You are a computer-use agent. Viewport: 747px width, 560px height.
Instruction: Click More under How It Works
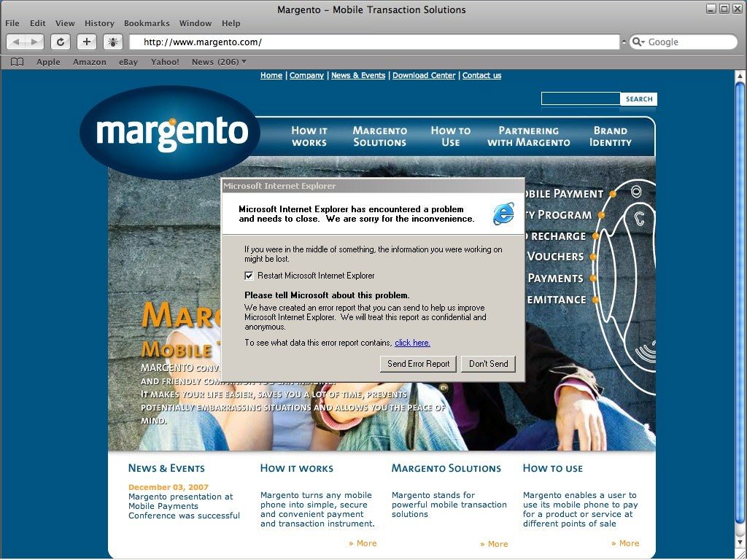click(363, 543)
